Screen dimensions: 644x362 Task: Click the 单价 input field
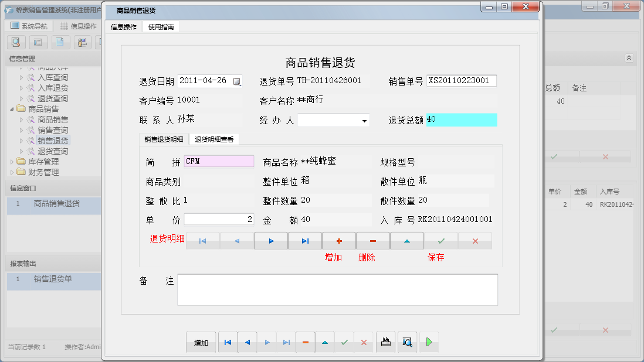219,219
